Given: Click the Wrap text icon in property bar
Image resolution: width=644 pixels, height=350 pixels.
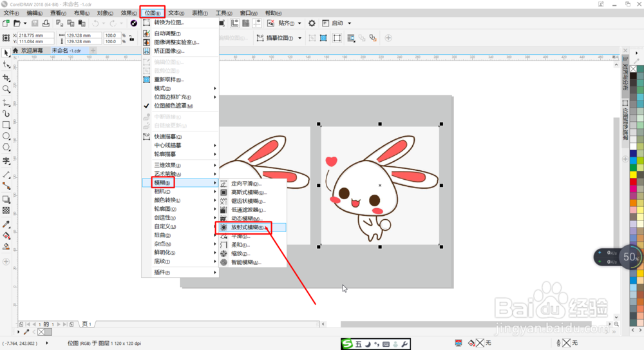Looking at the screenshot, I should (x=351, y=38).
